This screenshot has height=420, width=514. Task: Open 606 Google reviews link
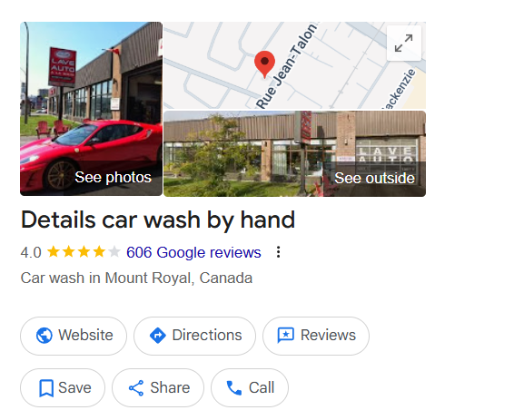pos(193,252)
